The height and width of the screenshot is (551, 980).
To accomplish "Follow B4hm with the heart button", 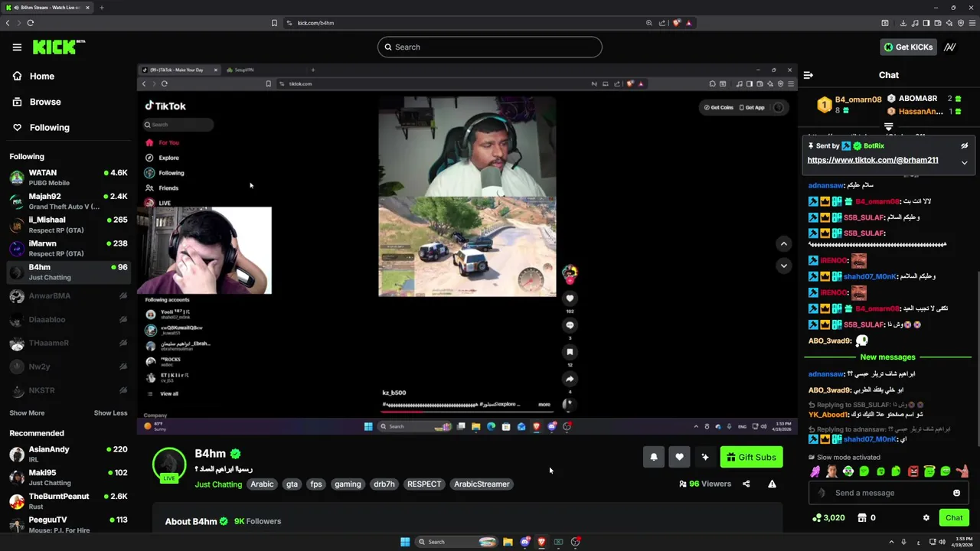I will [679, 457].
